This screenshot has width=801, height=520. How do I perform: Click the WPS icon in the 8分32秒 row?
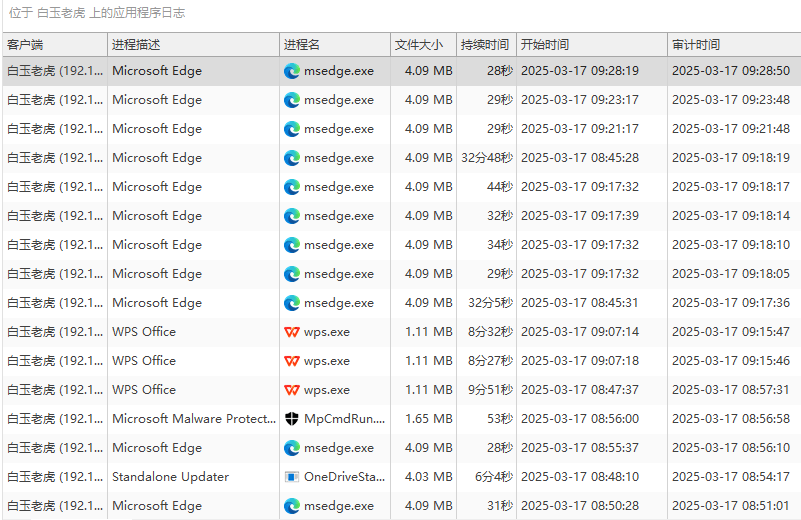tap(292, 332)
